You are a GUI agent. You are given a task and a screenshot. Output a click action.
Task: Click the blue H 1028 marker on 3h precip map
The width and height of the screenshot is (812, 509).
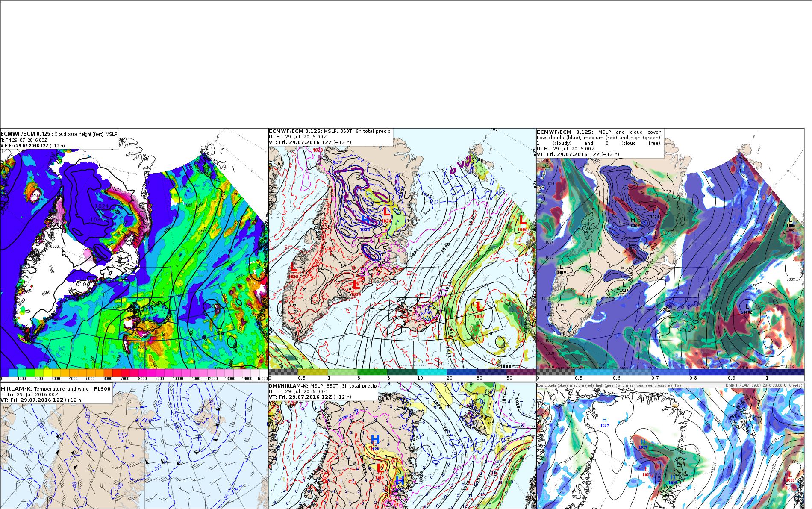(x=375, y=442)
